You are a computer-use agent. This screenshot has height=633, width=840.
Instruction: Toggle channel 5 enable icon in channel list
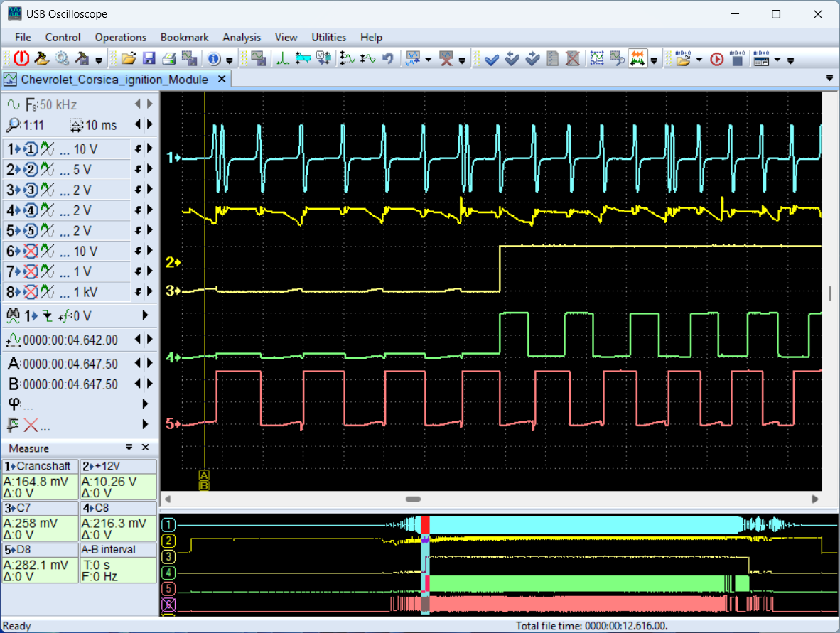point(31,231)
